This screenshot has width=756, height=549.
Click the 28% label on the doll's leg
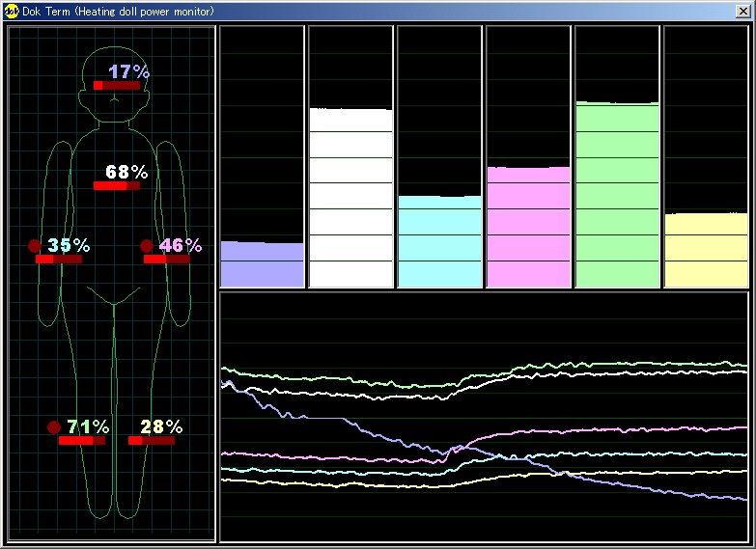point(161,426)
